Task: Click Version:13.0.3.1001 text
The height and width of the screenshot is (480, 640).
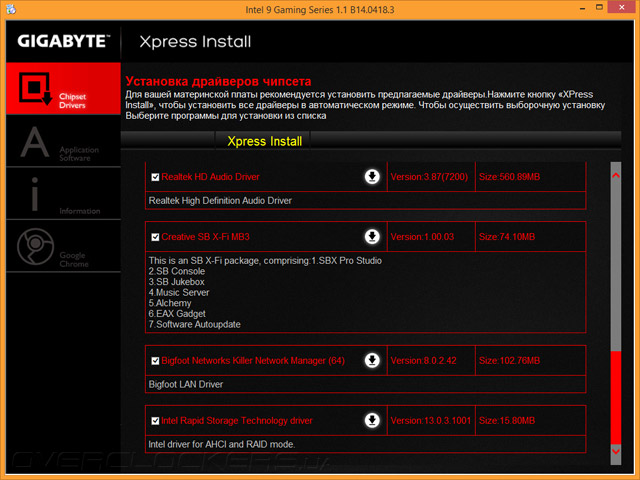Action: [431, 420]
